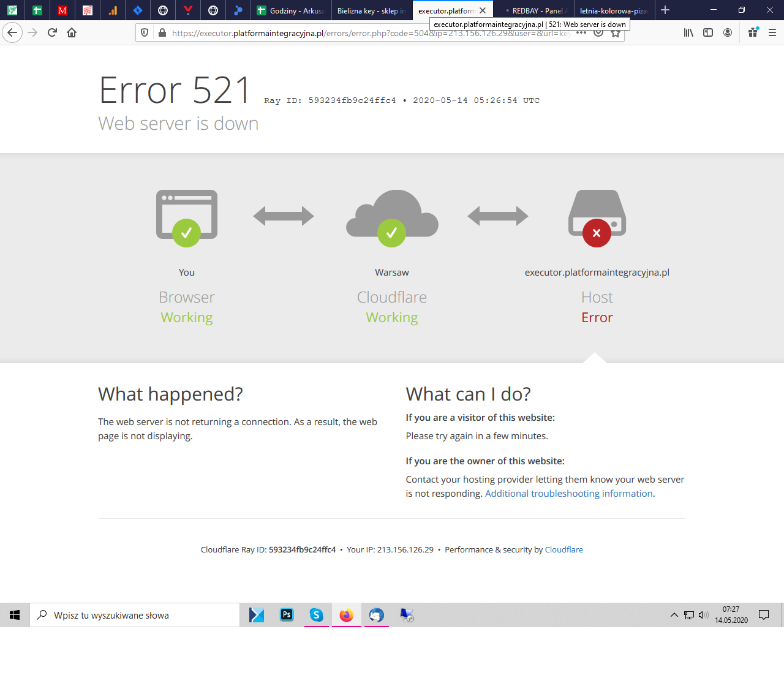This screenshot has height=686, width=784.
Task: Bookmark this page with the star icon
Action: click(616, 33)
